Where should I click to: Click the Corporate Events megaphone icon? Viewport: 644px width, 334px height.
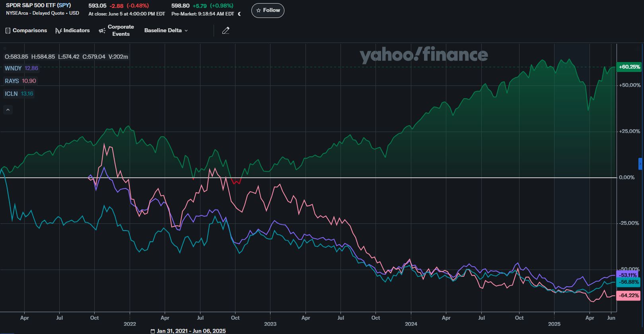[102, 31]
